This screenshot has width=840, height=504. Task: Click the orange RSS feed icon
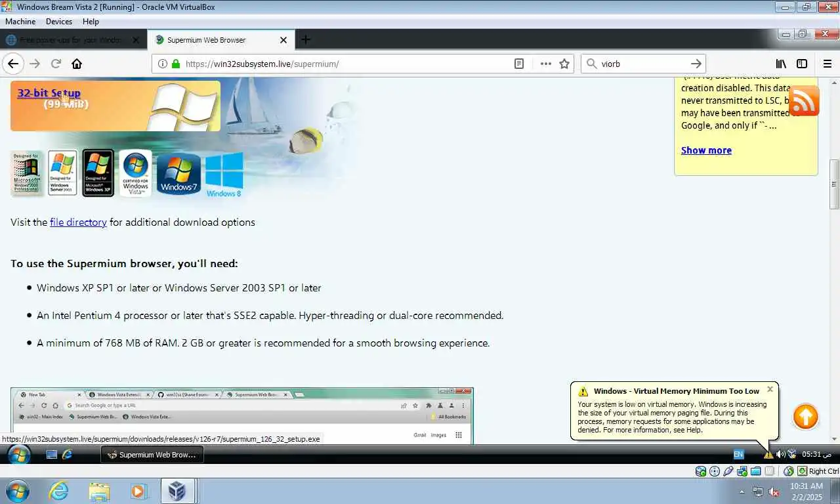pyautogui.click(x=804, y=100)
